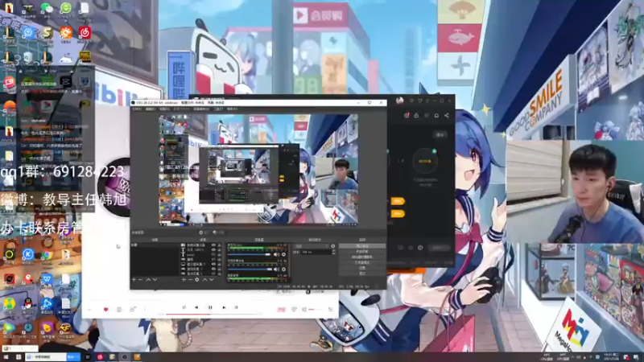
Task: Adjust transition duration stepper arrows
Action: (333, 252)
